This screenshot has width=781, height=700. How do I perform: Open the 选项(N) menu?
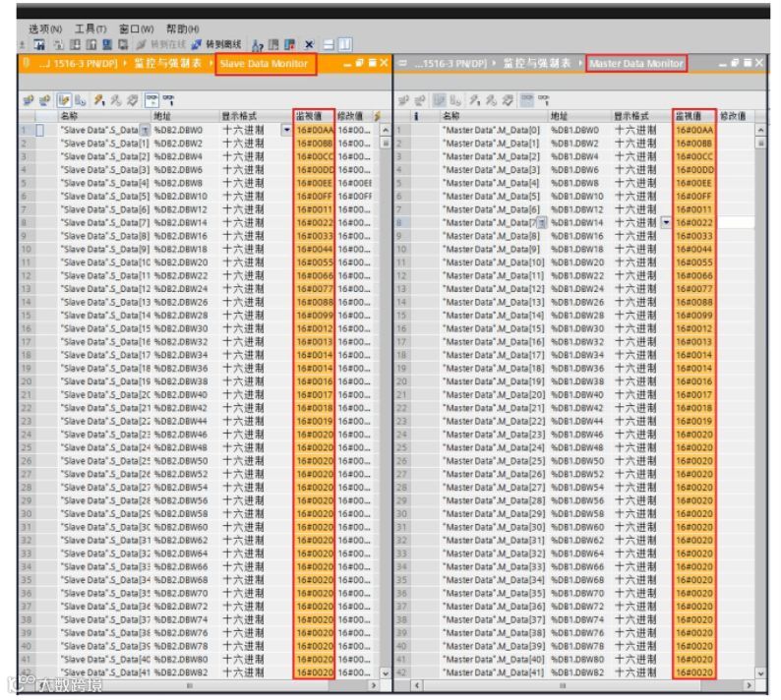[x=45, y=29]
